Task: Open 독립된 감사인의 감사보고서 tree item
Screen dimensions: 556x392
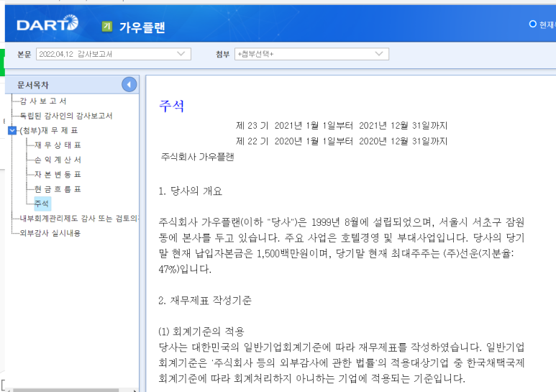Action: [66, 116]
